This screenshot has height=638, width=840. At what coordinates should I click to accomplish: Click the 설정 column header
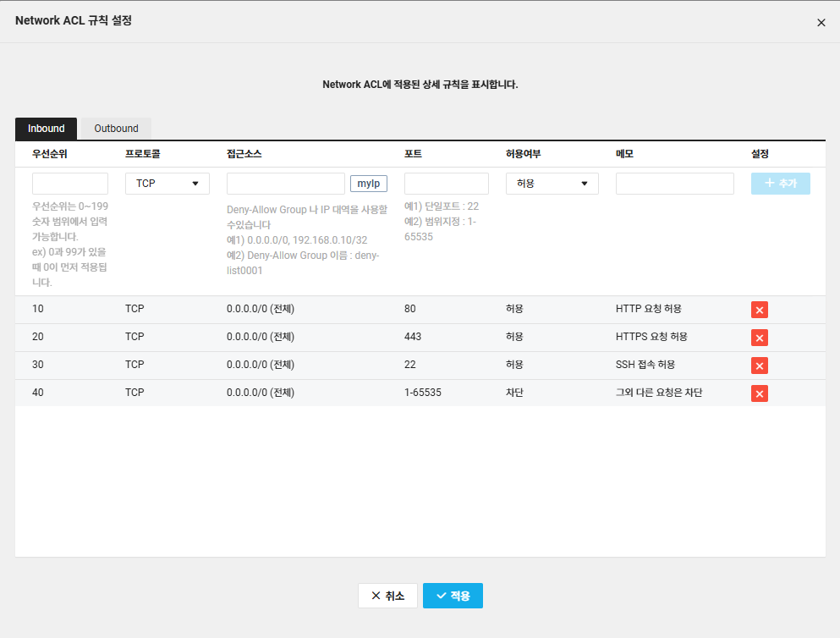[x=760, y=154]
